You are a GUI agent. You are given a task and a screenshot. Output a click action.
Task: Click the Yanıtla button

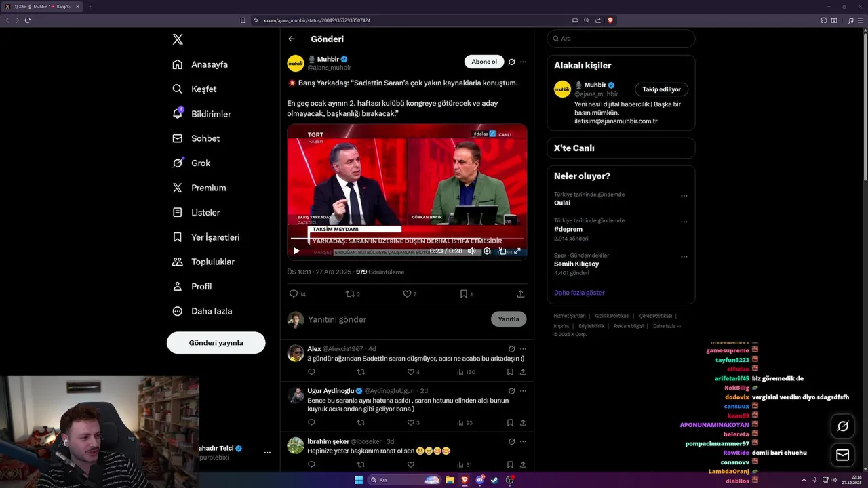tap(509, 319)
